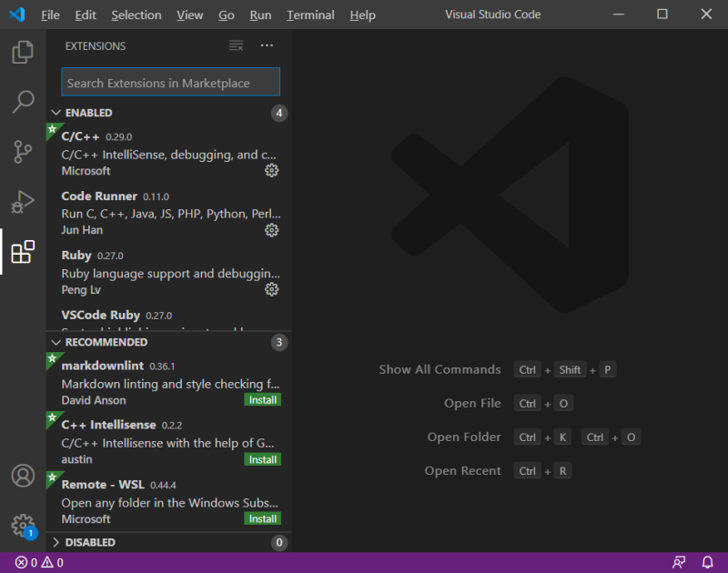The image size is (728, 573).
Task: Select the C++ Intellisense extension title
Action: coord(108,425)
